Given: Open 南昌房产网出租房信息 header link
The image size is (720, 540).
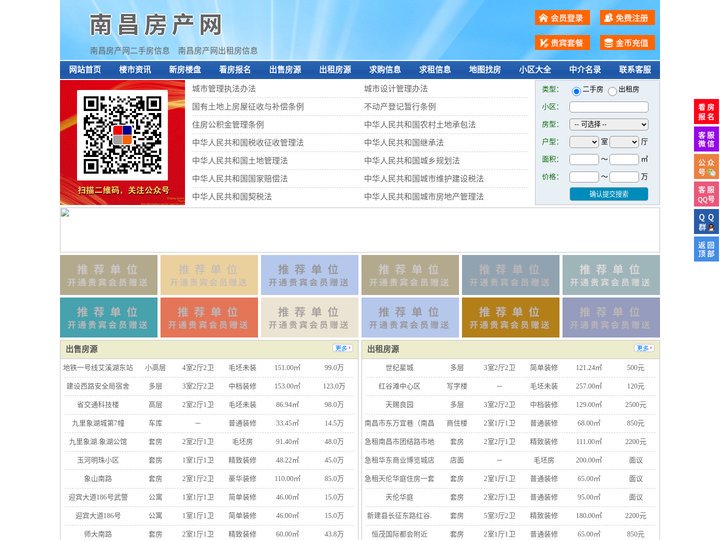Looking at the screenshot, I should (218, 51).
